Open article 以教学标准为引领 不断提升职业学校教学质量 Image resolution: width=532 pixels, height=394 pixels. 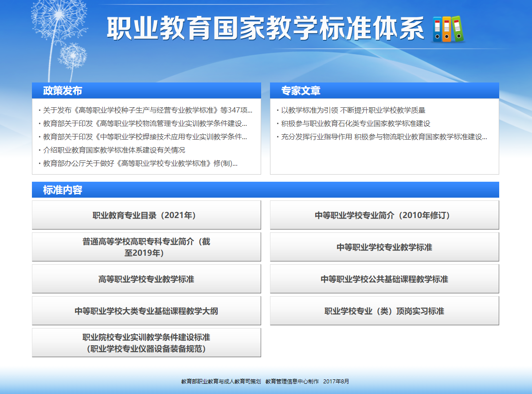[x=353, y=110]
